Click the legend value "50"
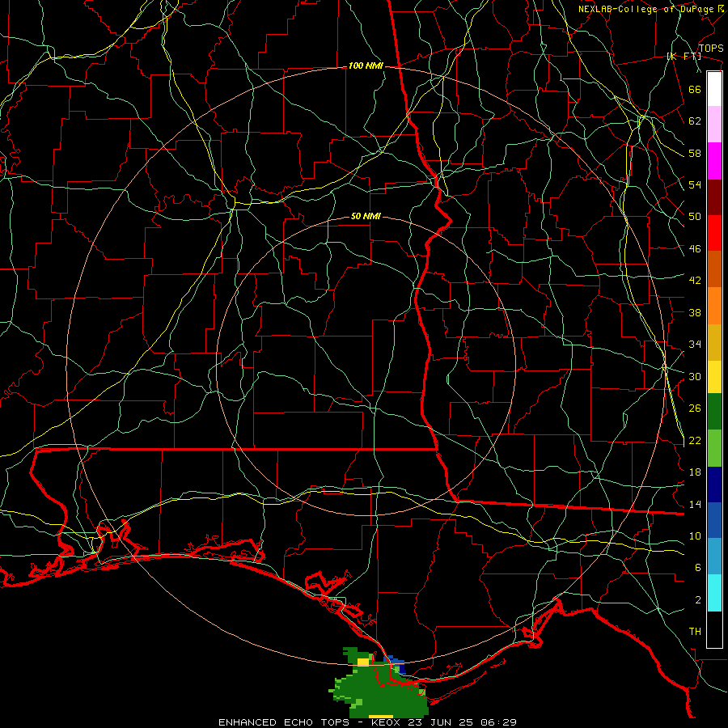The height and width of the screenshot is (728, 728). click(695, 217)
